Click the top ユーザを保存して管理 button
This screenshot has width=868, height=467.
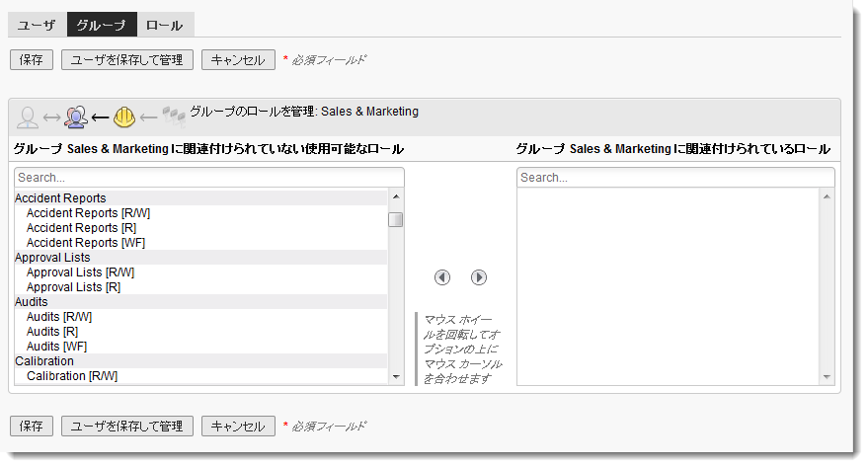[x=127, y=60]
